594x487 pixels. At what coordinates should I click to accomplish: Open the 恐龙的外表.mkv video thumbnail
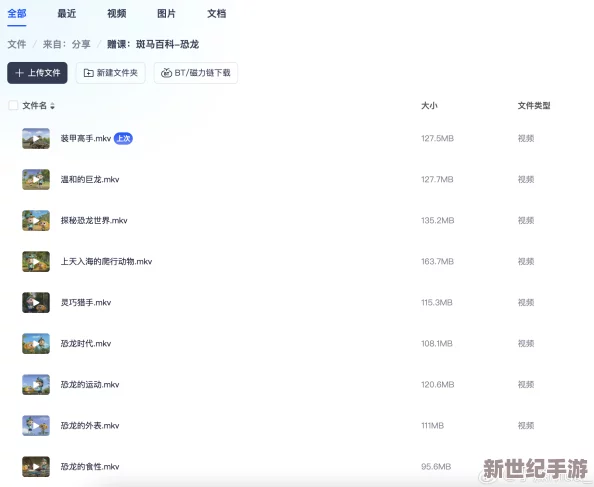pos(36,426)
